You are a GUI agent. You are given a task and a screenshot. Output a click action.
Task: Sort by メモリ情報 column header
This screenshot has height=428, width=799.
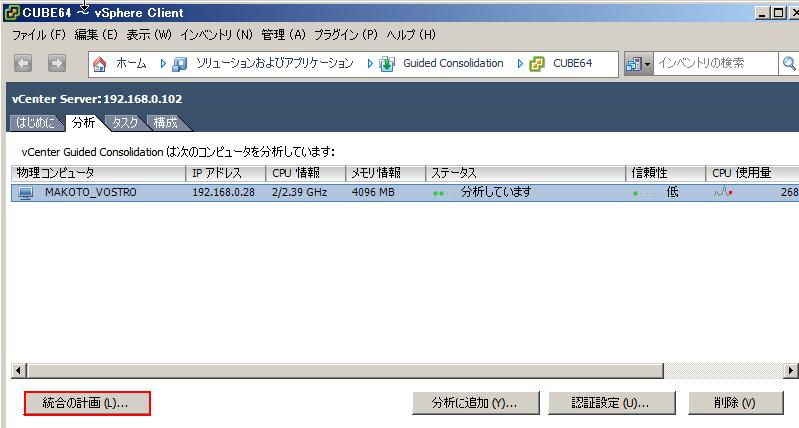click(386, 173)
